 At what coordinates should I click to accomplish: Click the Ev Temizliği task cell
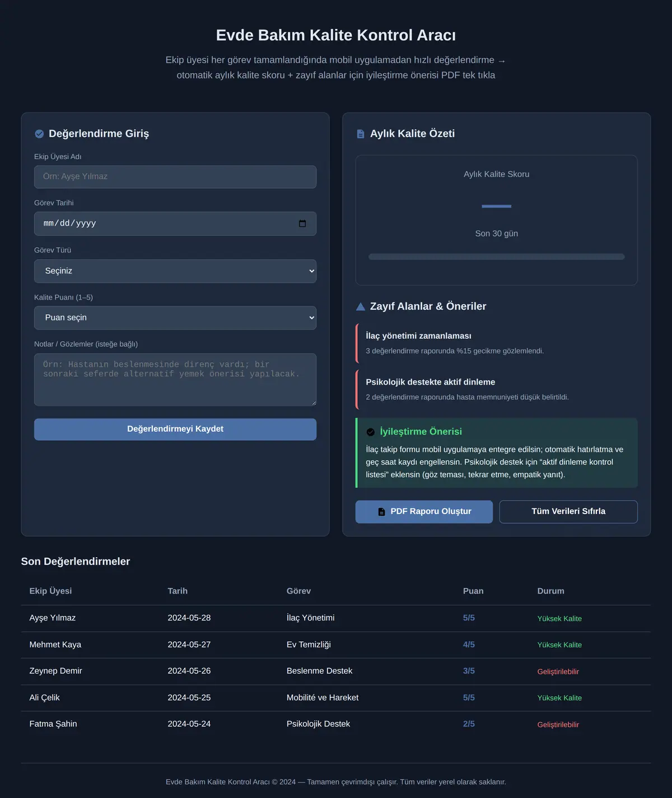pyautogui.click(x=309, y=645)
